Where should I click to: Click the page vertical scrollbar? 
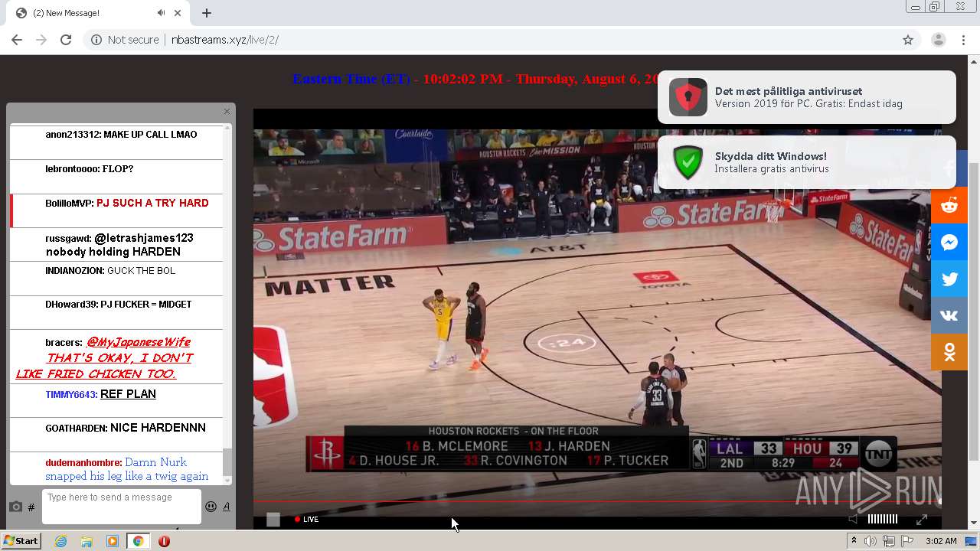coord(974,310)
